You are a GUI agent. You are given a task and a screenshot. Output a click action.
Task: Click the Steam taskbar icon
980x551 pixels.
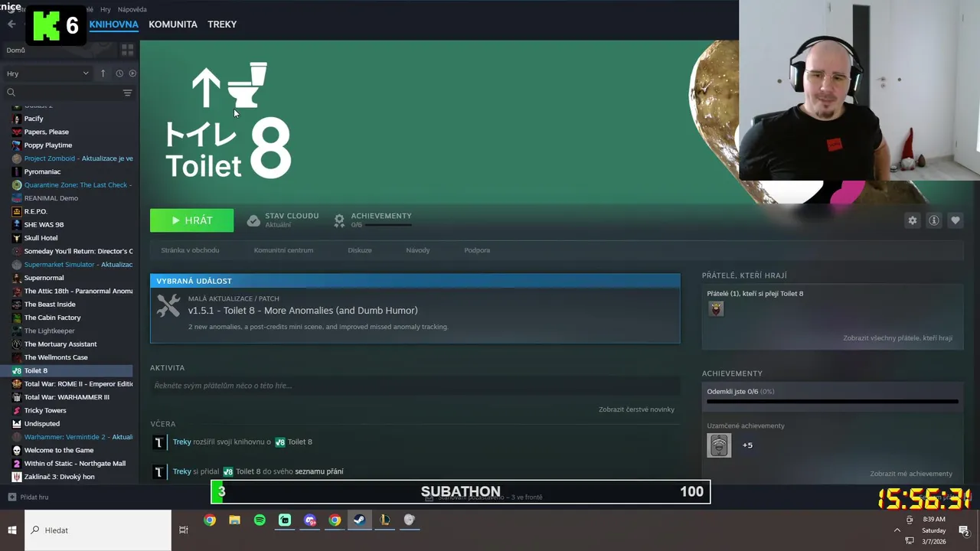359,520
